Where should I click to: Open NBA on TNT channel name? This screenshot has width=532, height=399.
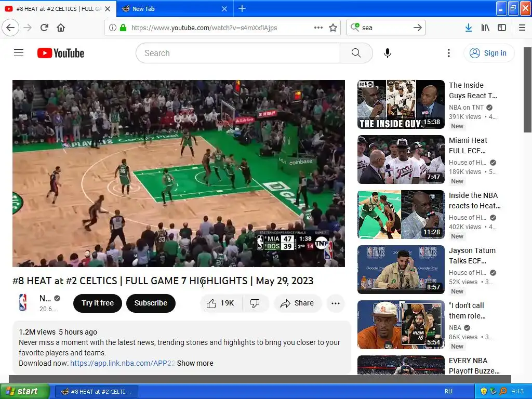[x=466, y=107]
